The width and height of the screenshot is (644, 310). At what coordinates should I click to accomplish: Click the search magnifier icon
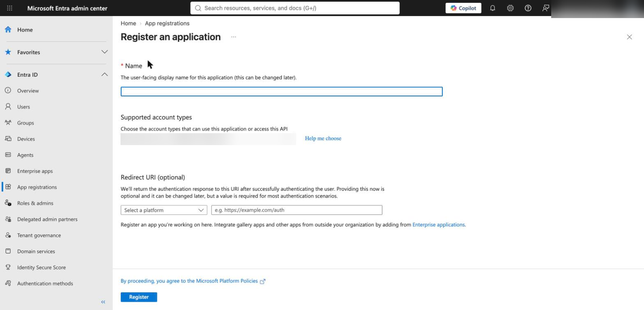pyautogui.click(x=198, y=8)
